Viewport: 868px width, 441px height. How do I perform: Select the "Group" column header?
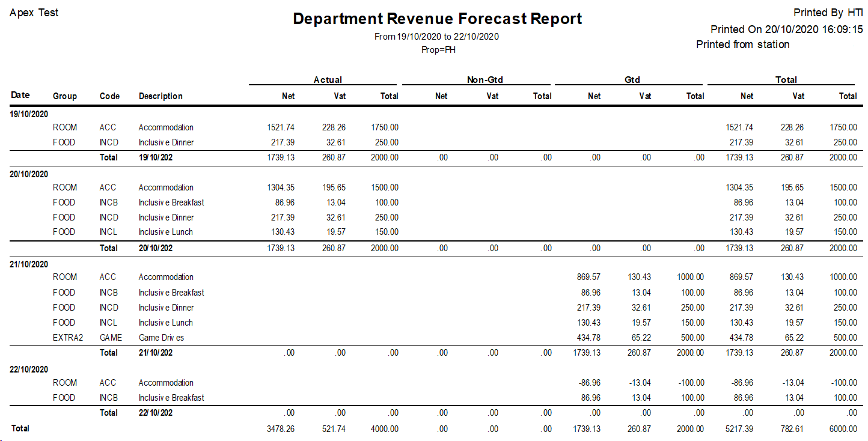[65, 96]
